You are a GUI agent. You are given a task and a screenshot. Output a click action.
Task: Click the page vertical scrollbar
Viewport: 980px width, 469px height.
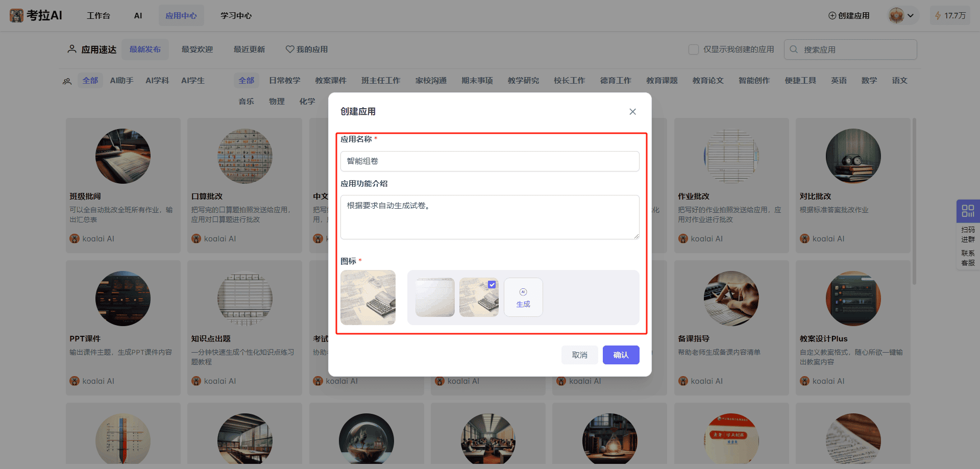point(914,202)
